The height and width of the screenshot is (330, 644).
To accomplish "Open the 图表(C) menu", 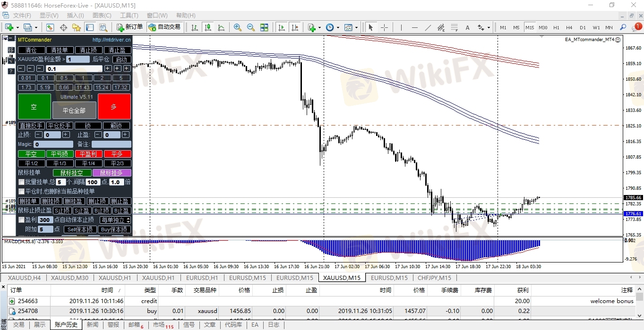I will 102,15.
